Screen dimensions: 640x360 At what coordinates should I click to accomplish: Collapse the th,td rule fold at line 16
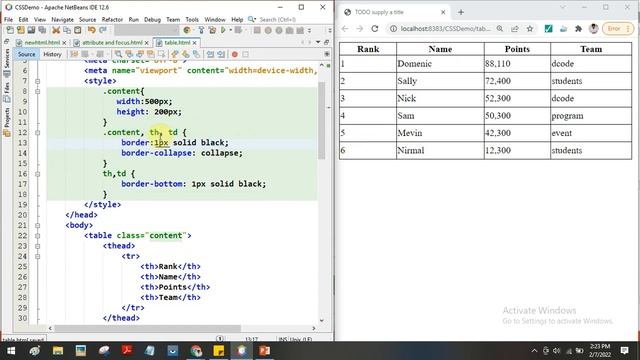[38, 174]
